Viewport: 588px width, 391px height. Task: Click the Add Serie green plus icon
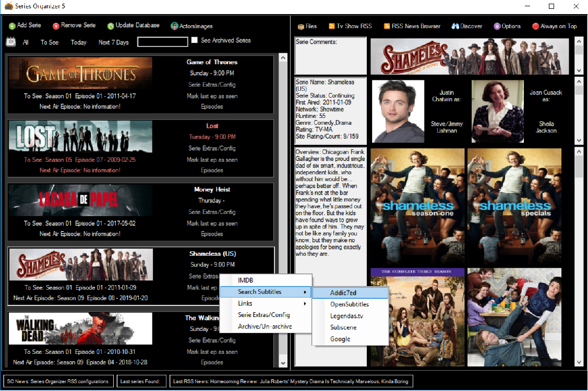(x=12, y=26)
